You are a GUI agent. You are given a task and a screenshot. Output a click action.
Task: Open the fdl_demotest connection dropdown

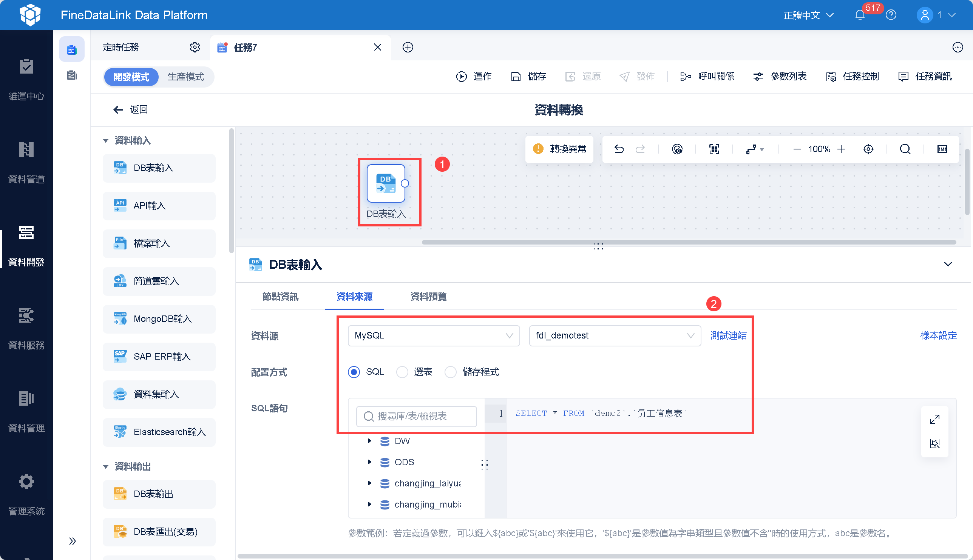[x=614, y=335]
